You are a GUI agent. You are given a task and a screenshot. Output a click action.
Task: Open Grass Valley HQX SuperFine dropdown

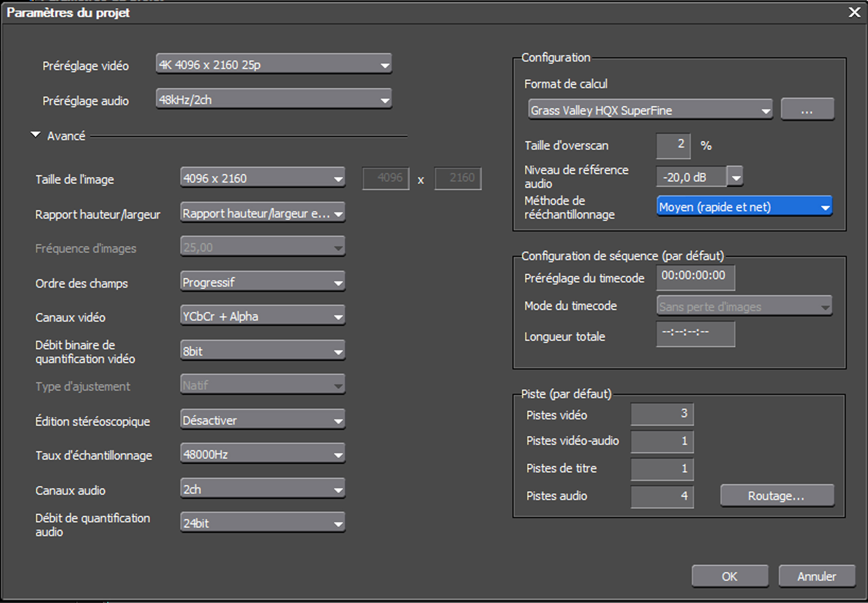tap(650, 110)
